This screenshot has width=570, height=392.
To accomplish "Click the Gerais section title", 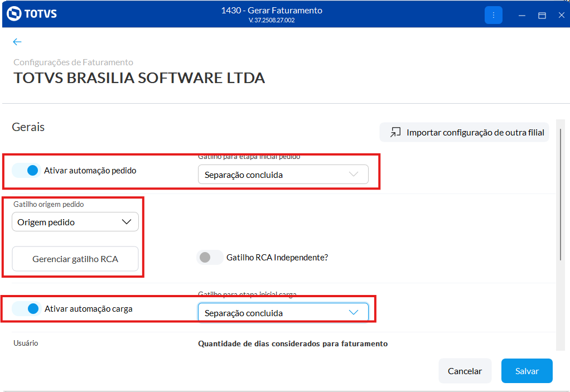I will 28,127.
